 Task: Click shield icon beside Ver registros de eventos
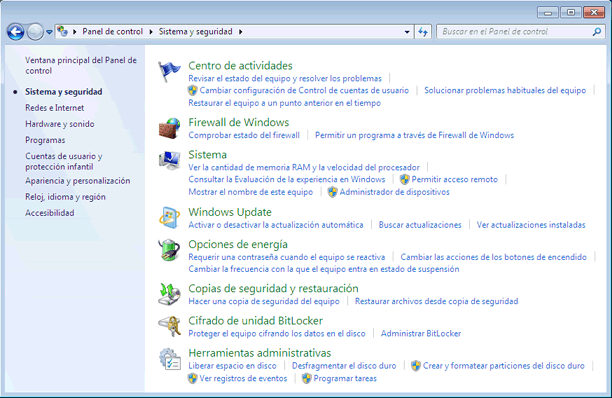192,378
